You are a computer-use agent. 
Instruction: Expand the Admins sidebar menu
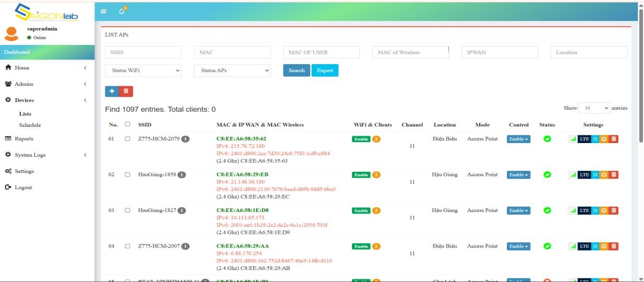(x=47, y=84)
